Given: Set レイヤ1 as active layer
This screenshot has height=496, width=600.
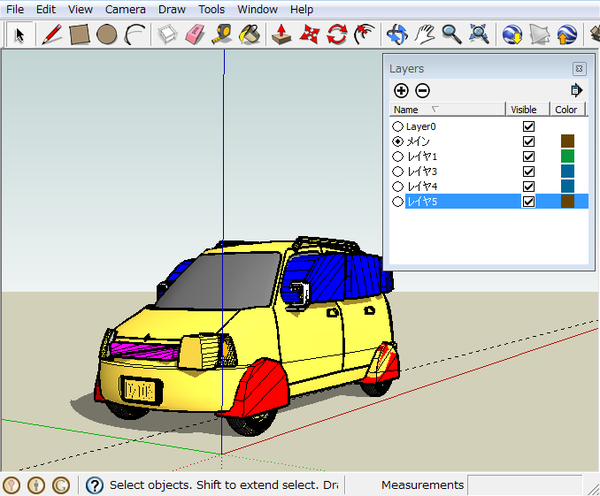Looking at the screenshot, I should pyautogui.click(x=398, y=156).
